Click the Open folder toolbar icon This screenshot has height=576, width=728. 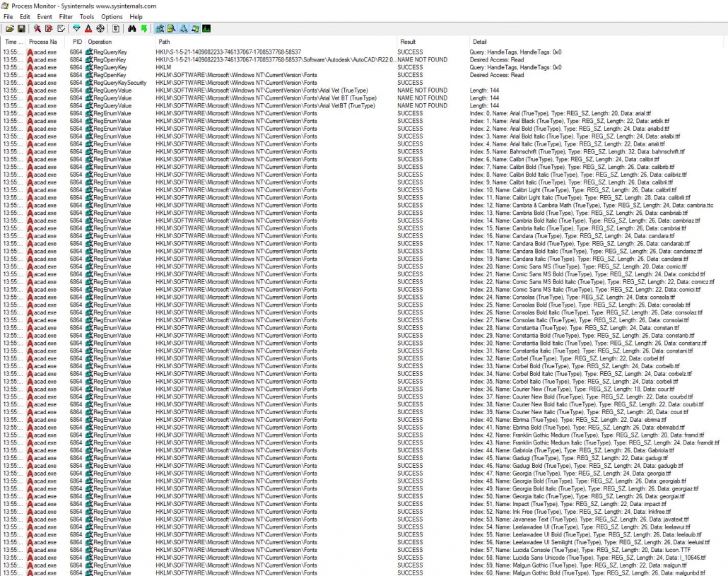coord(10,29)
